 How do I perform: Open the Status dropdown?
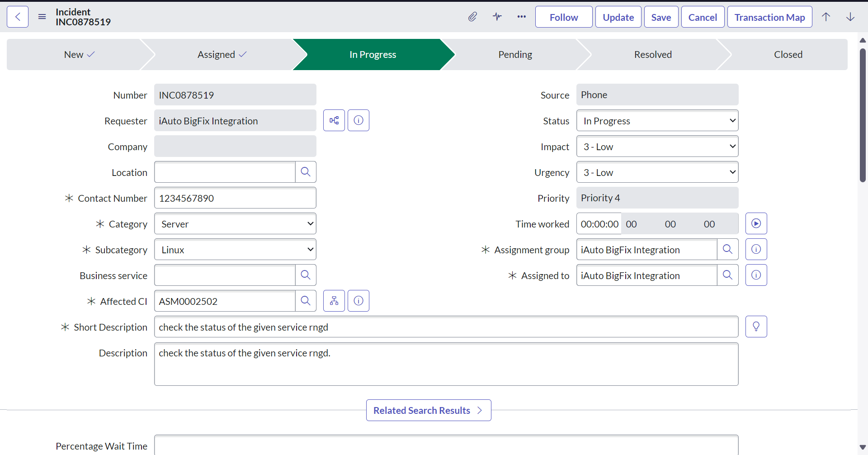point(657,121)
